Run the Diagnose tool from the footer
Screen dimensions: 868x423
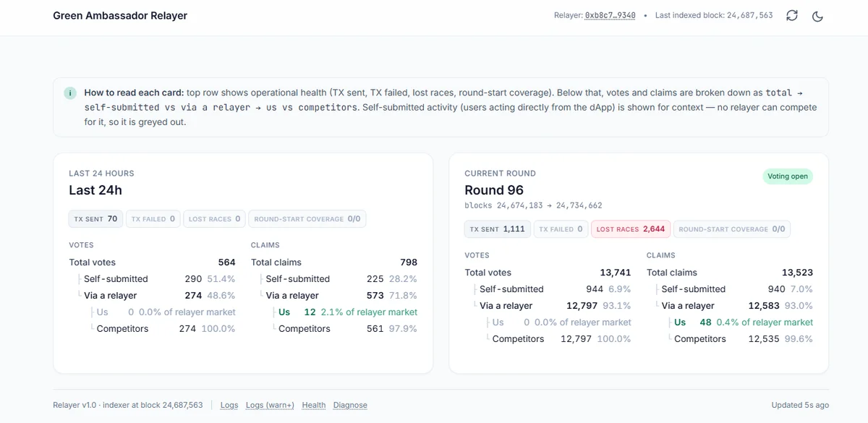[350, 405]
